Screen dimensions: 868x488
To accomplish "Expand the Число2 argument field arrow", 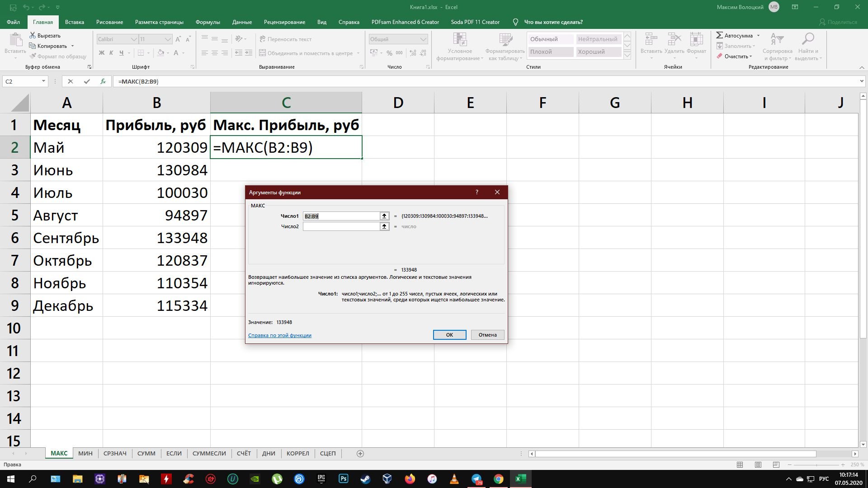I will tap(383, 226).
